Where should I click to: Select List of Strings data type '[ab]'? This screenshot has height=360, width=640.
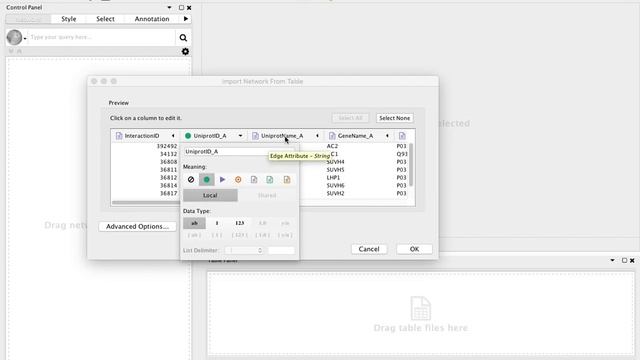(194, 235)
